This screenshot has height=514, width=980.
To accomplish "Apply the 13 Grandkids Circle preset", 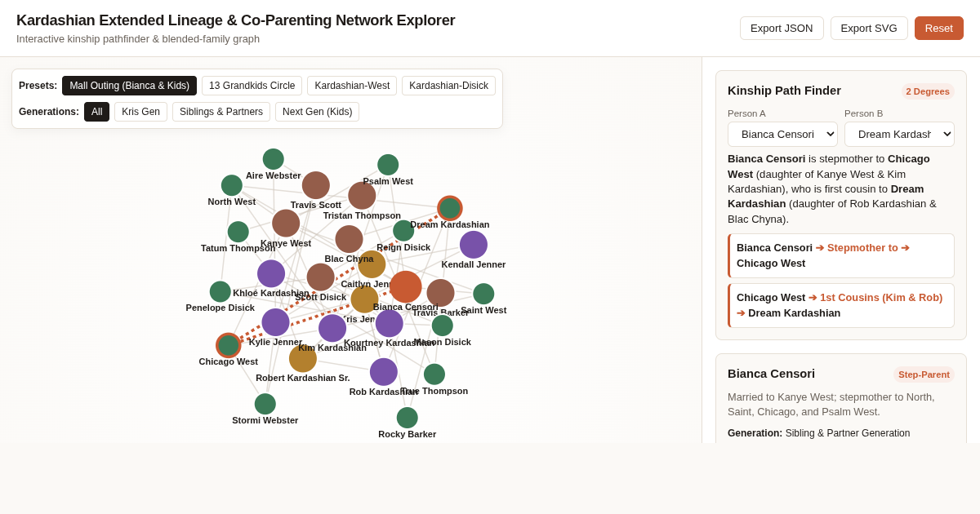I will pos(252,86).
